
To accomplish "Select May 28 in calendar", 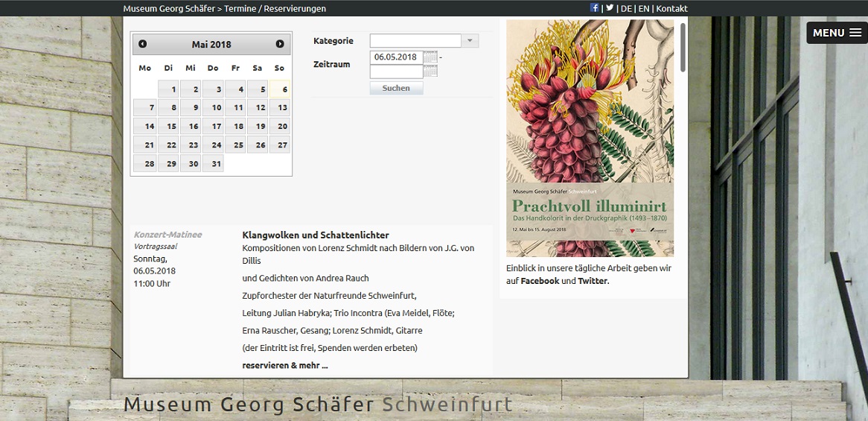I will coord(145,163).
